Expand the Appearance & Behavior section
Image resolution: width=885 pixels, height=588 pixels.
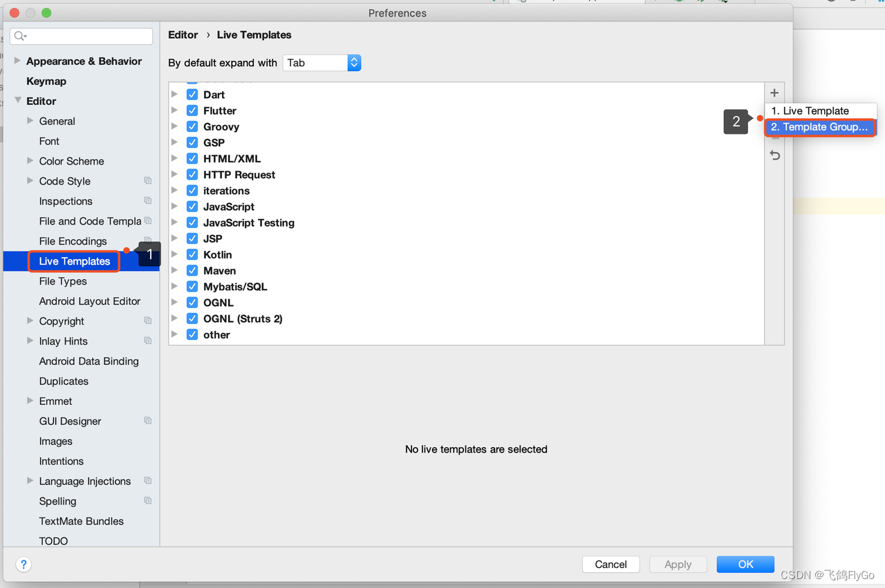(x=17, y=61)
